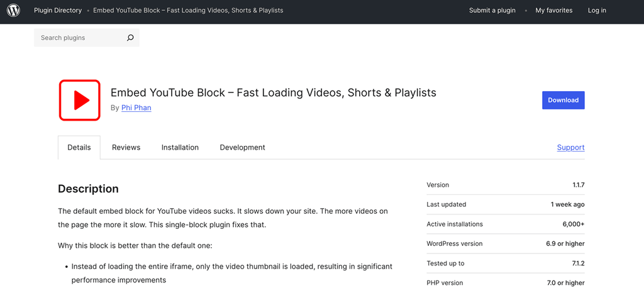The image size is (644, 288).
Task: Click the Last updated label
Action: (x=447, y=204)
